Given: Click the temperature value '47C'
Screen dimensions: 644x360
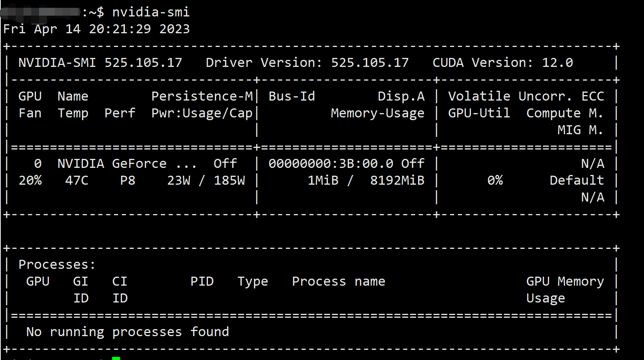Looking at the screenshot, I should tap(77, 180).
